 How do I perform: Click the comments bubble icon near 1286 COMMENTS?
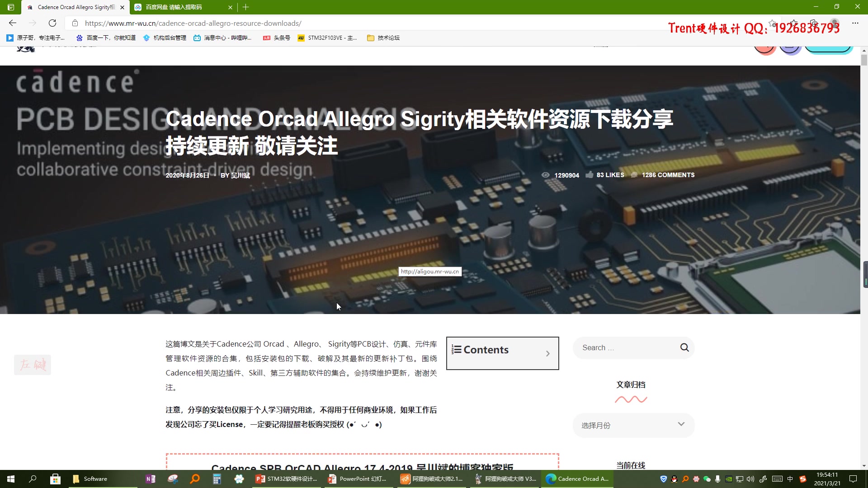point(635,175)
